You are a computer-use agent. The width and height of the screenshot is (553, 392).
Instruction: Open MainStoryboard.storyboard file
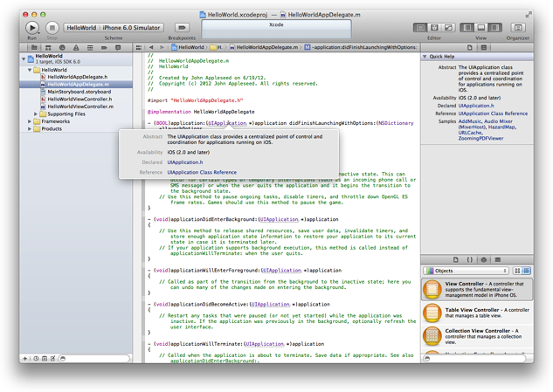tap(79, 92)
